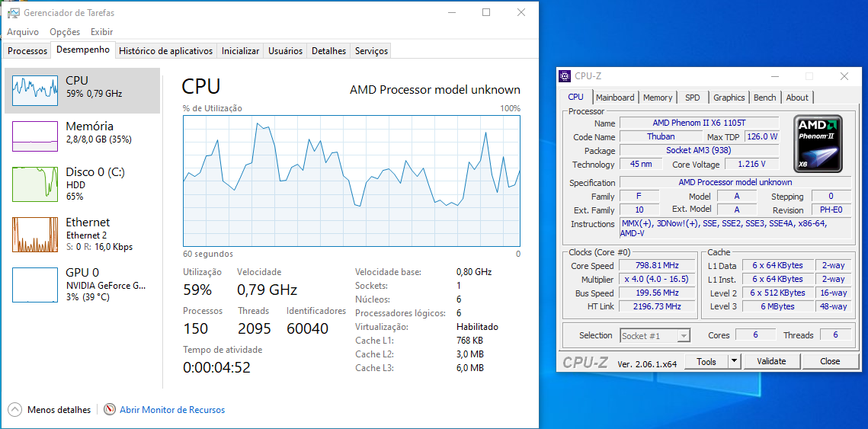Click the Code Name value Thuban
This screenshot has width=868, height=429.
[x=661, y=136]
